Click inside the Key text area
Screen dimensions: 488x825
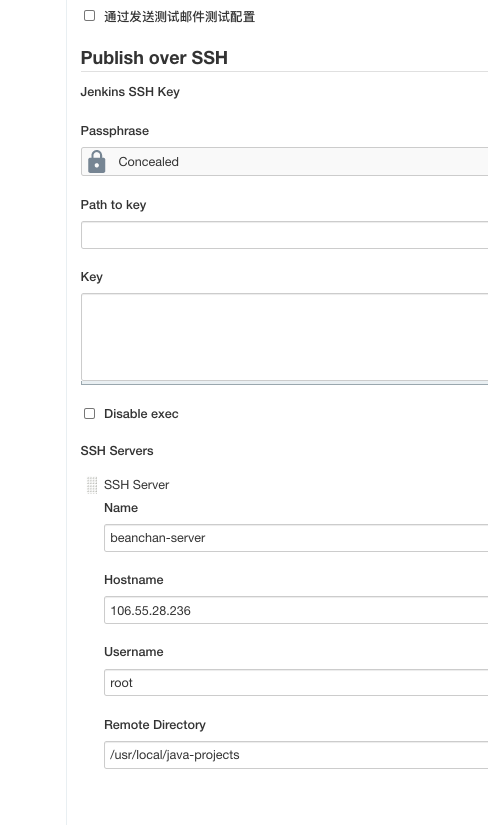click(284, 337)
